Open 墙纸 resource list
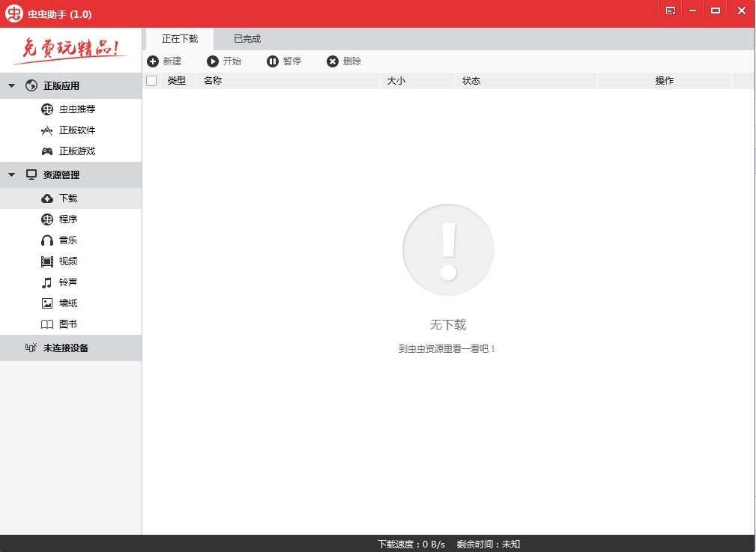 tap(68, 303)
